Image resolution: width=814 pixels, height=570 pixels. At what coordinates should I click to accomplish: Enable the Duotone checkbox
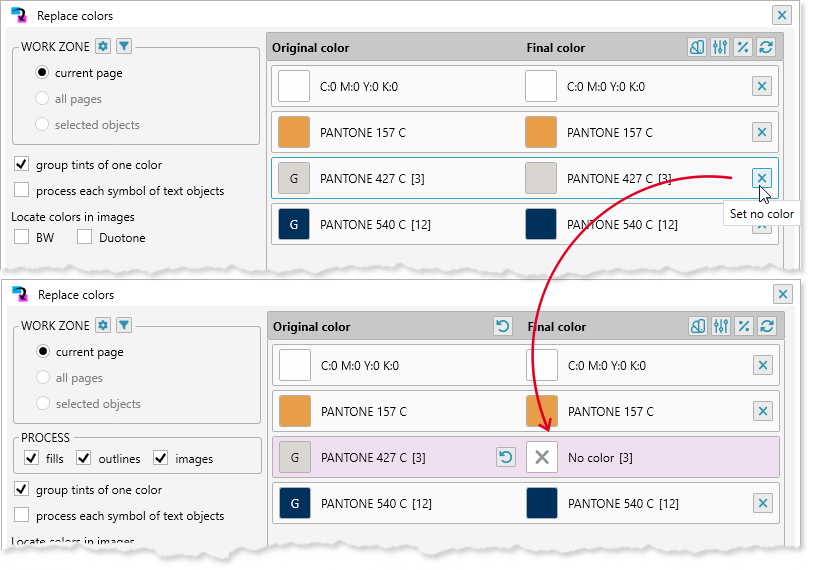(x=84, y=237)
